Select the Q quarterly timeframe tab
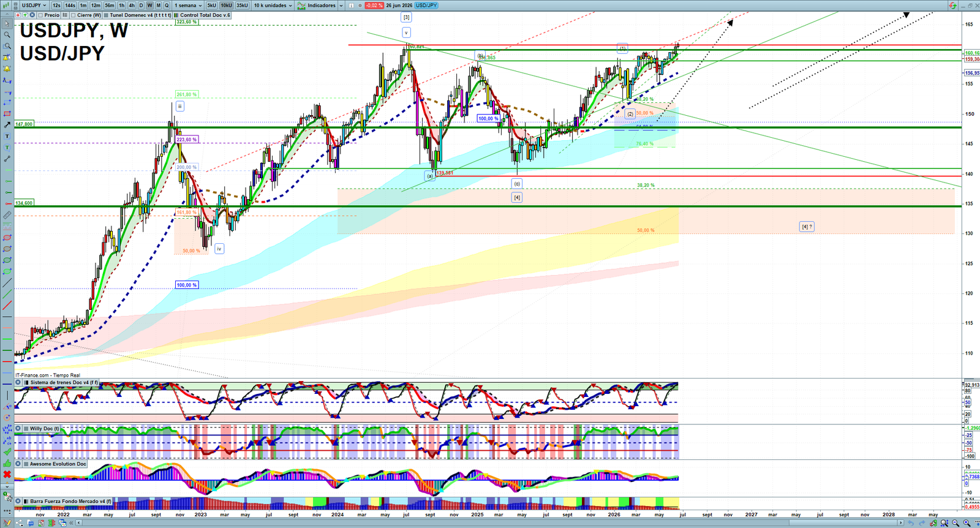Screen dimensions: 980x528 [x=167, y=6]
